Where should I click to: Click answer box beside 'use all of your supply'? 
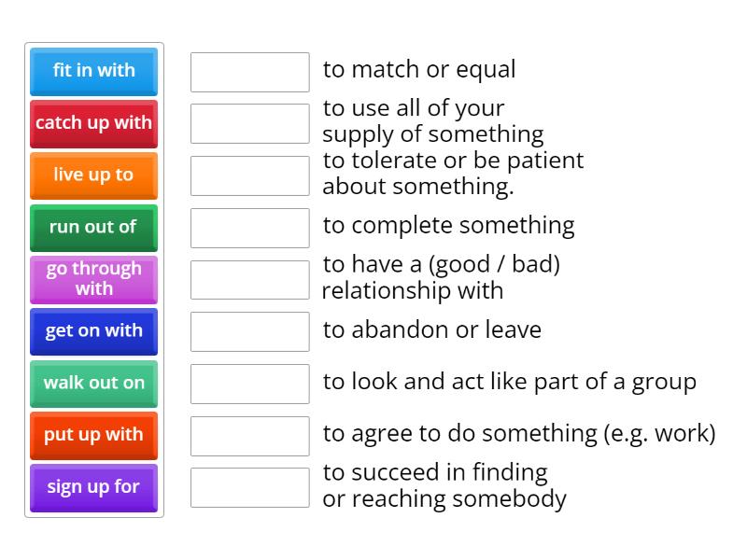[249, 123]
